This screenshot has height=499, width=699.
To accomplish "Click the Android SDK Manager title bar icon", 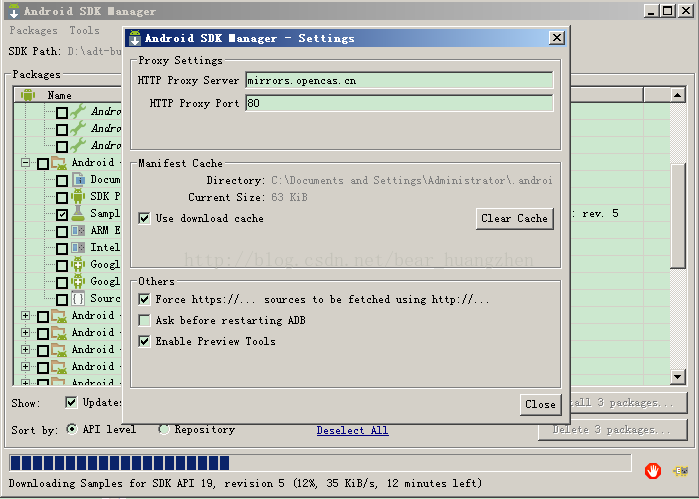I will coord(14,11).
